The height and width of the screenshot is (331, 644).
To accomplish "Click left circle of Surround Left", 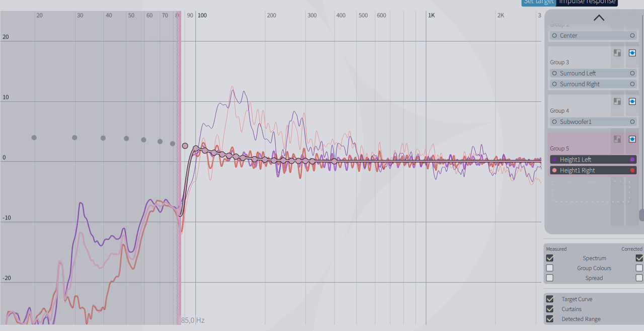I will coord(554,73).
